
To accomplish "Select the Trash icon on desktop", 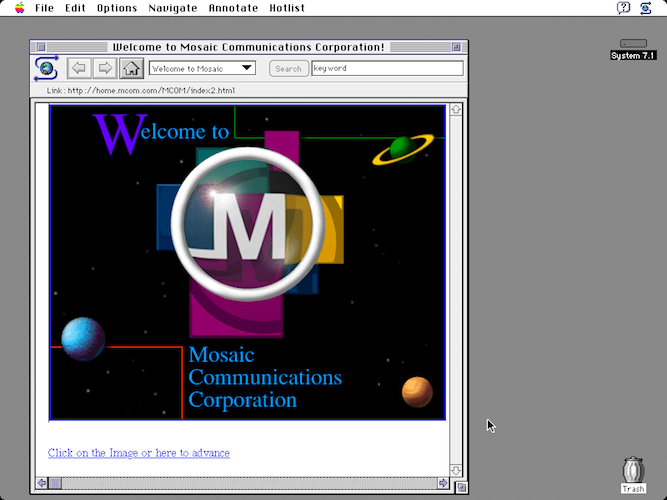I will (633, 474).
